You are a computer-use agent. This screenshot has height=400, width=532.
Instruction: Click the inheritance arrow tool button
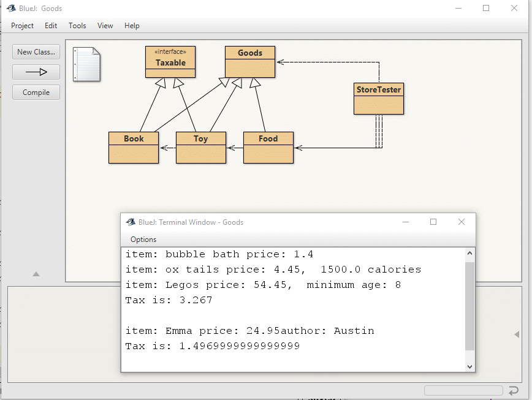point(36,72)
